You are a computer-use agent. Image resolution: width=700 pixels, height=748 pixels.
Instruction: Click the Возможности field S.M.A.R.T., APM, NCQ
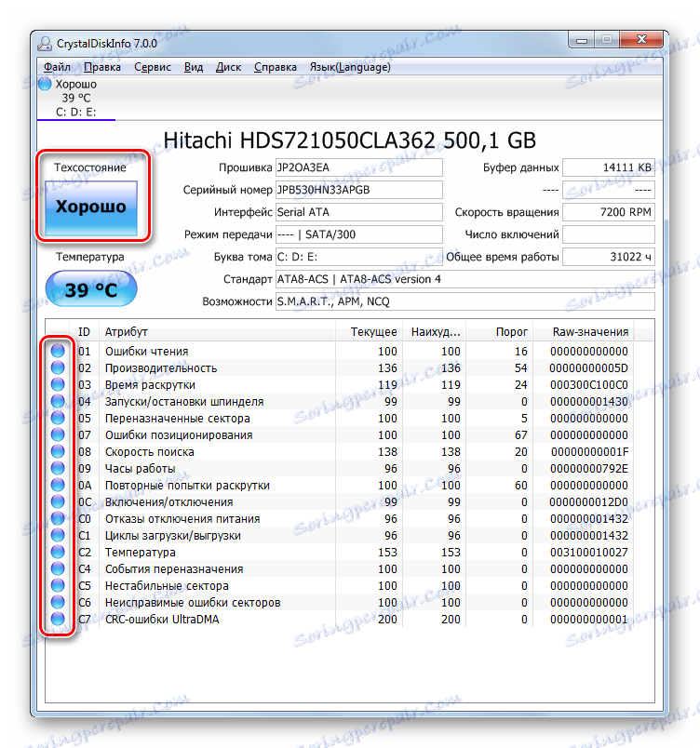pos(465,301)
